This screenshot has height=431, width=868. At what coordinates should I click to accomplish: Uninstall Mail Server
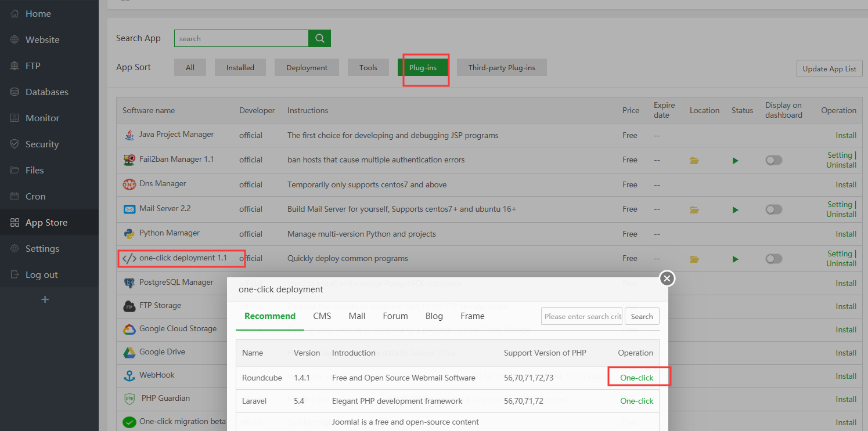click(x=841, y=214)
